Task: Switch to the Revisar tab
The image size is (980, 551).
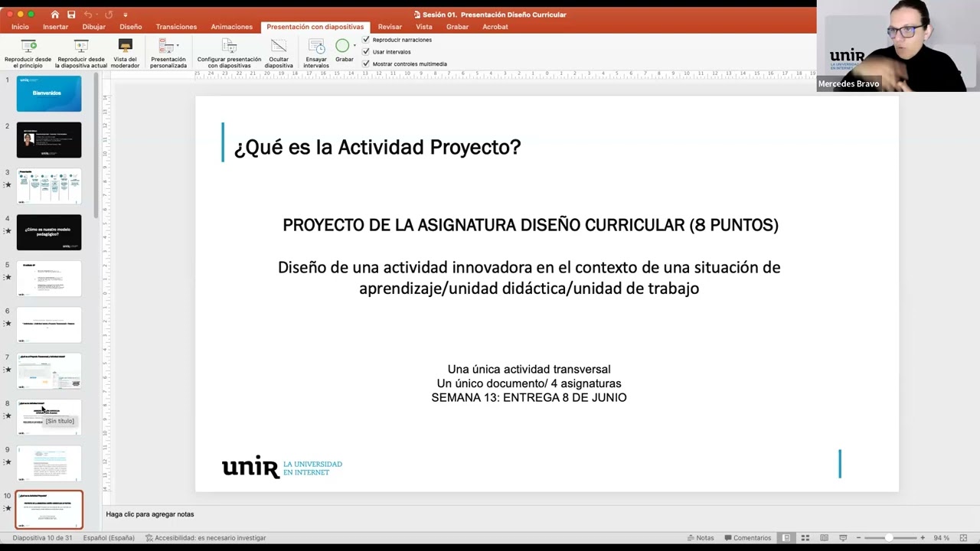Action: click(x=390, y=27)
